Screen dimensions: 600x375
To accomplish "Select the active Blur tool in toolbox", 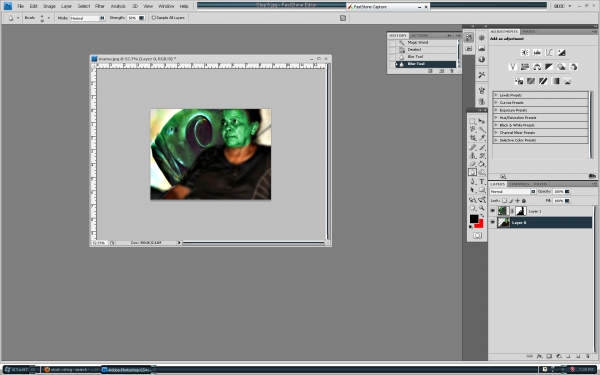I will (x=473, y=173).
